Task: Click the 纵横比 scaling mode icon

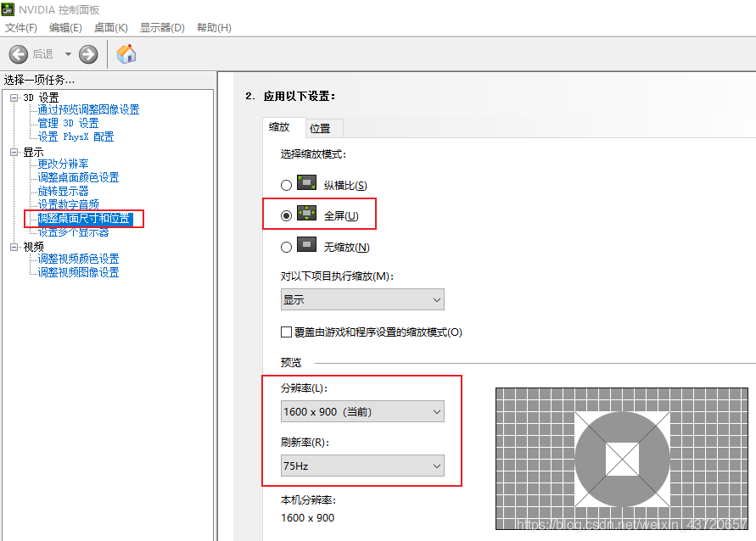Action: click(x=306, y=183)
